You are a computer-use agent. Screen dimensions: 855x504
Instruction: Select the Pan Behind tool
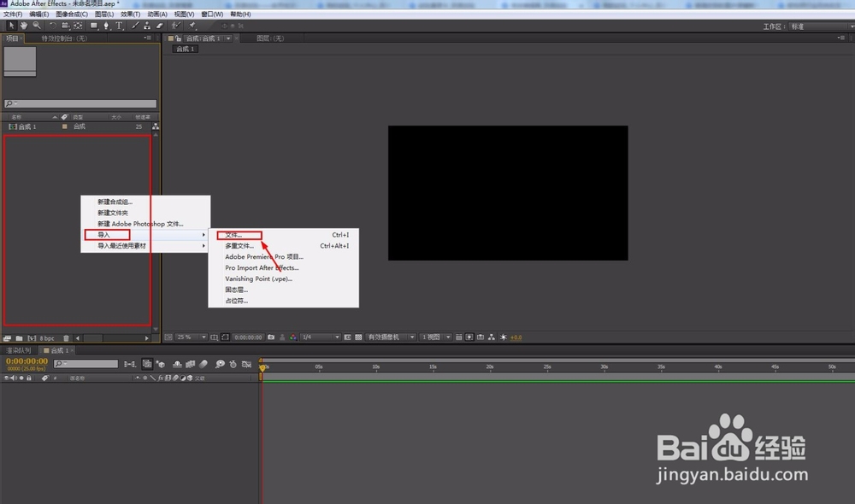click(x=78, y=26)
